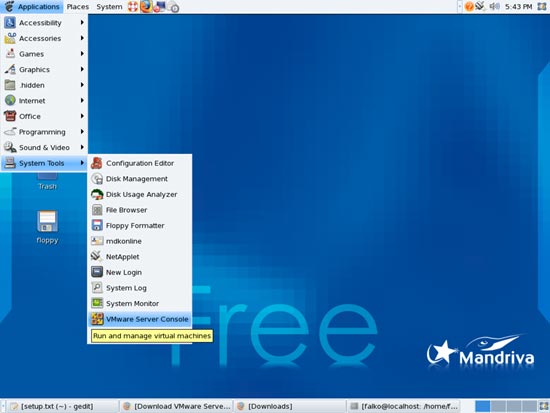550x413 pixels.
Task: Click the Games category icon
Action: [10, 54]
